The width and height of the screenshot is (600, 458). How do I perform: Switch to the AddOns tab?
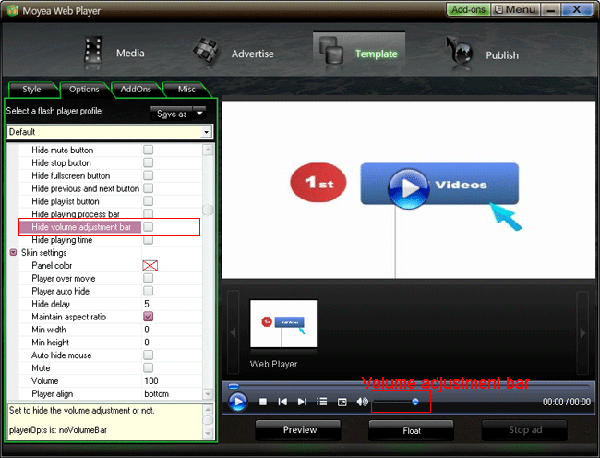pos(135,89)
